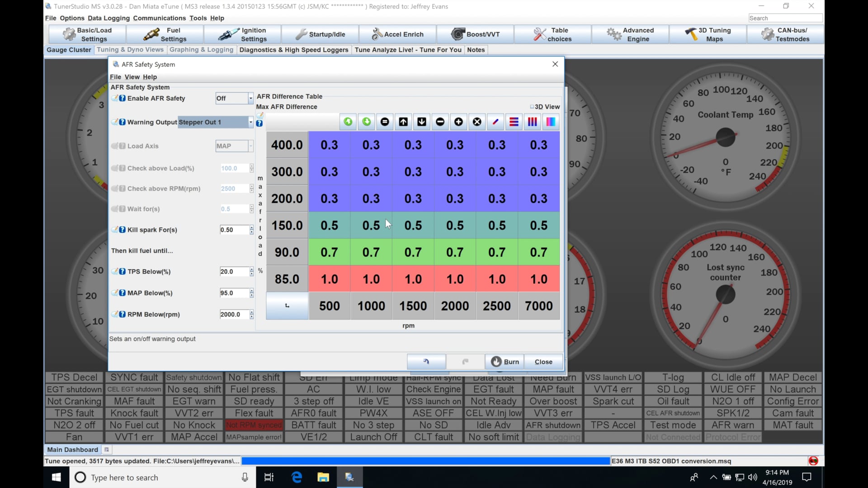Click the set-equal (=) table button
The width and height of the screenshot is (868, 488).
click(385, 122)
